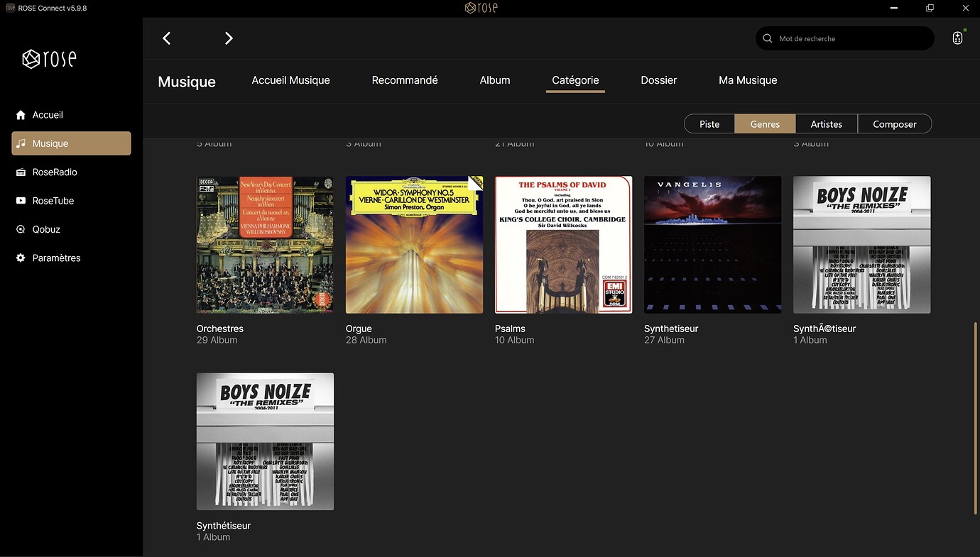Click the Synthétiseur label in bottom row
Image resolution: width=980 pixels, height=557 pixels.
(x=224, y=526)
